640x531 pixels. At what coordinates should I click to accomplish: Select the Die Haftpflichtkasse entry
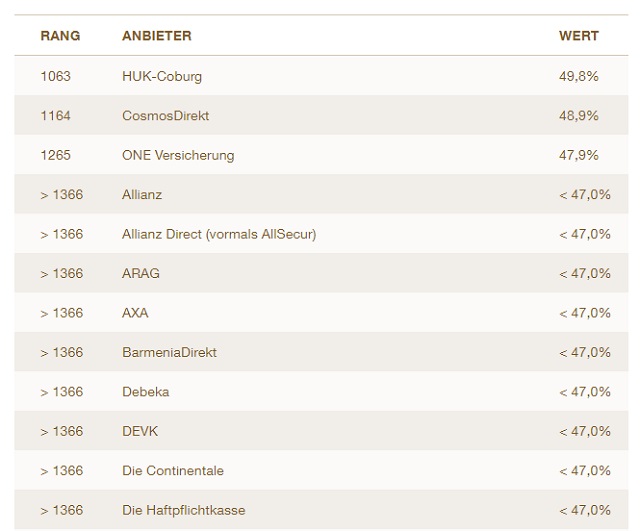pos(183,510)
